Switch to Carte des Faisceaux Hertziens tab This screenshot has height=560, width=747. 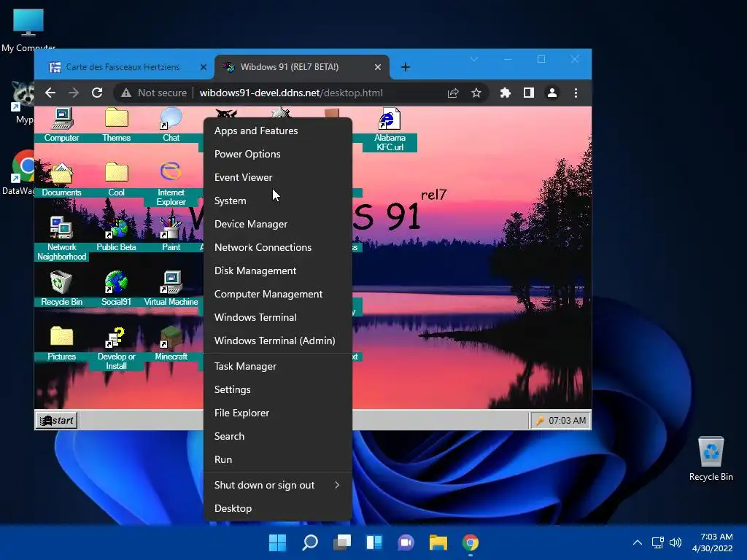(123, 67)
